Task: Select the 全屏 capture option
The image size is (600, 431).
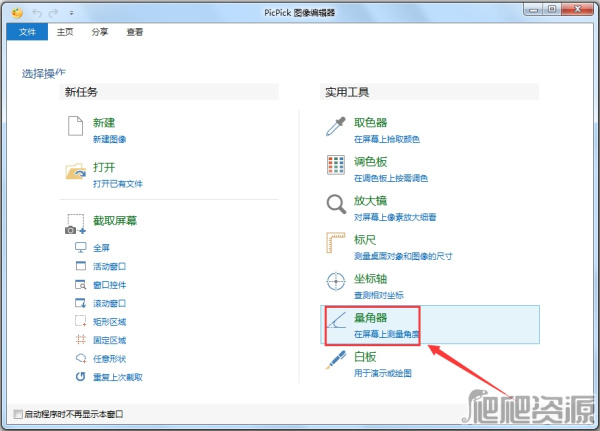Action: pyautogui.click(x=101, y=248)
